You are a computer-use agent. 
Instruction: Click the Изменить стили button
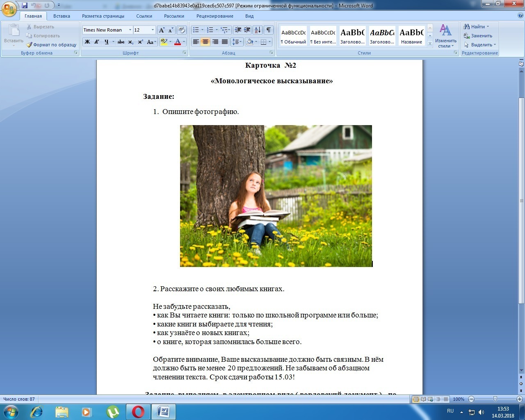(445, 36)
